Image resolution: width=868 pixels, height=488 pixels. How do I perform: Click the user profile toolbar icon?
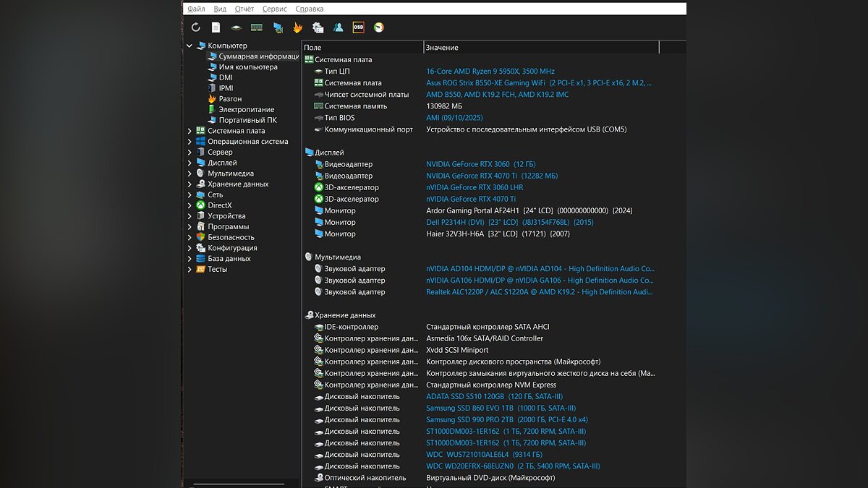338,27
